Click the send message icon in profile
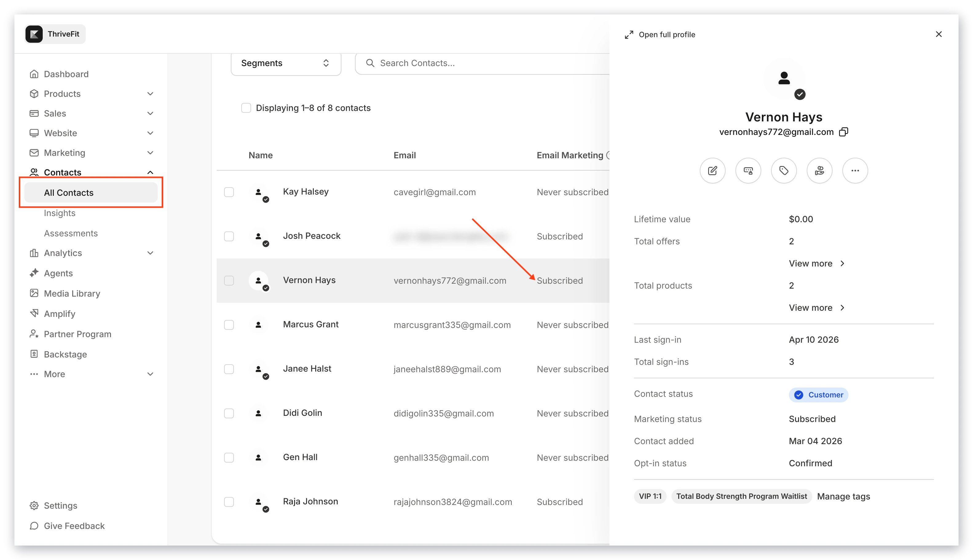Viewport: 973px width, 560px height. [x=748, y=170]
